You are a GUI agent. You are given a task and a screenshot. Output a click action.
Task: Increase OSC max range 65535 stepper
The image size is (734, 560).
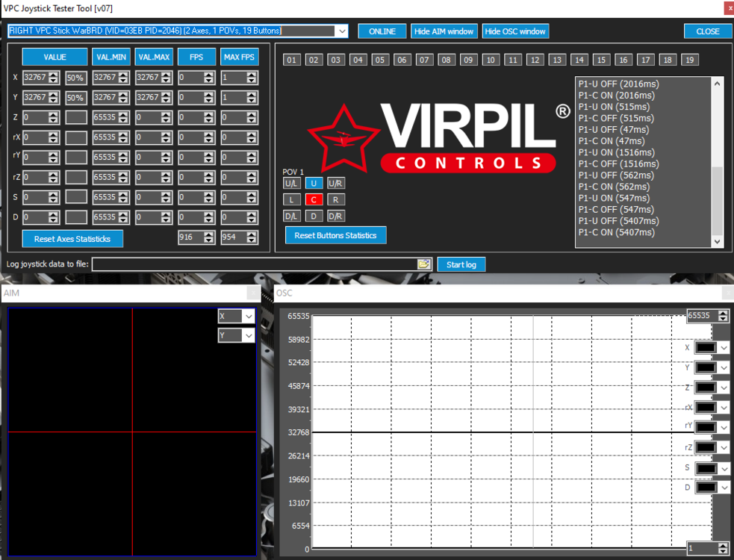coord(724,314)
